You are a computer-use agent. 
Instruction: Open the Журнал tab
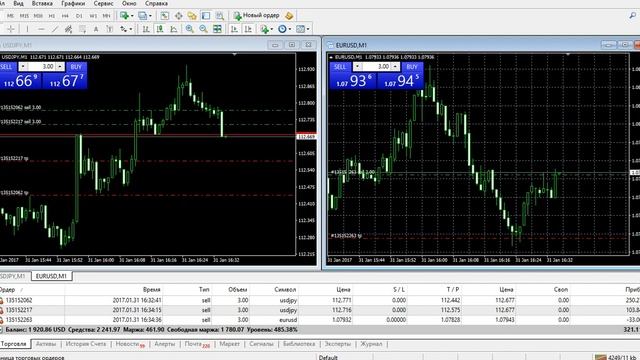click(x=371, y=344)
